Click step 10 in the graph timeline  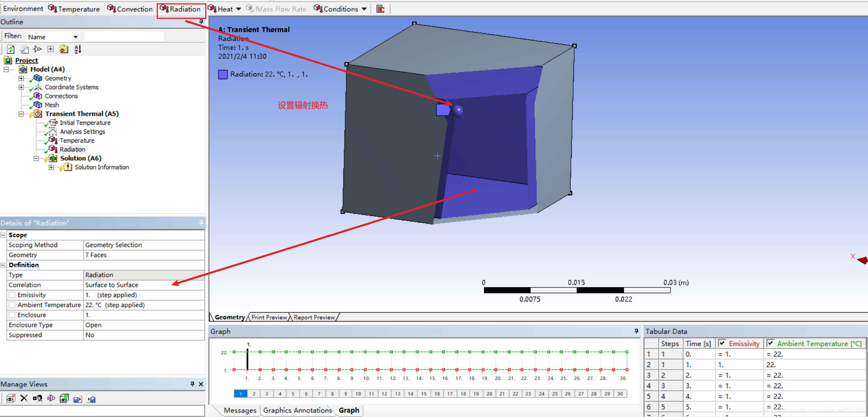tap(358, 394)
